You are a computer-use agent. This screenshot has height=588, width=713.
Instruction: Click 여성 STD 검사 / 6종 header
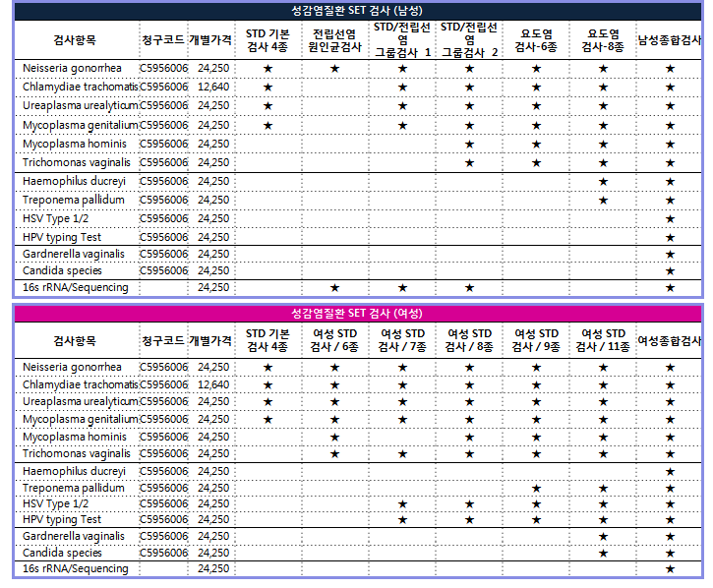click(x=334, y=340)
